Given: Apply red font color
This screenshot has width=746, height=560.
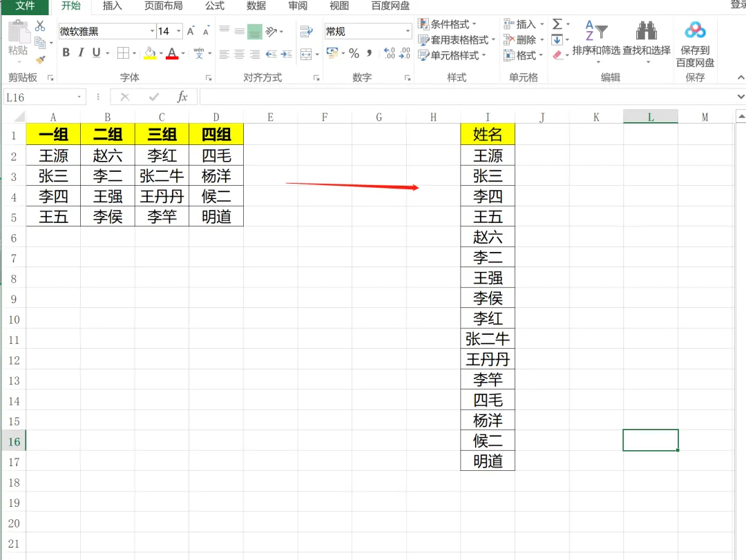Looking at the screenshot, I should pos(172,52).
